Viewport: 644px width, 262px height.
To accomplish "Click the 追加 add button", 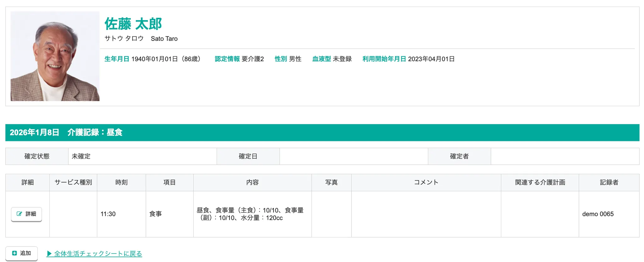I will click(x=21, y=253).
